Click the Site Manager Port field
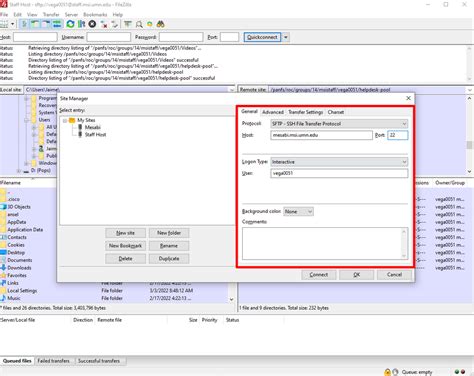Image resolution: width=474 pixels, height=376 pixels. (x=398, y=135)
